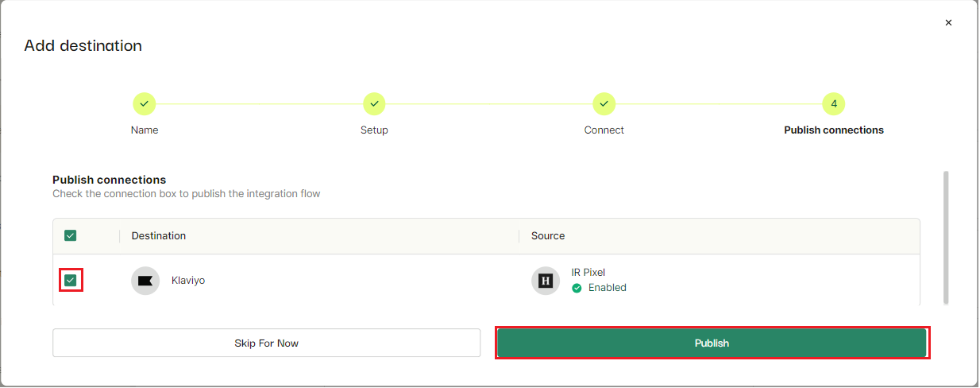
Task: Click the Connect step checkmark circle
Action: pyautogui.click(x=604, y=103)
